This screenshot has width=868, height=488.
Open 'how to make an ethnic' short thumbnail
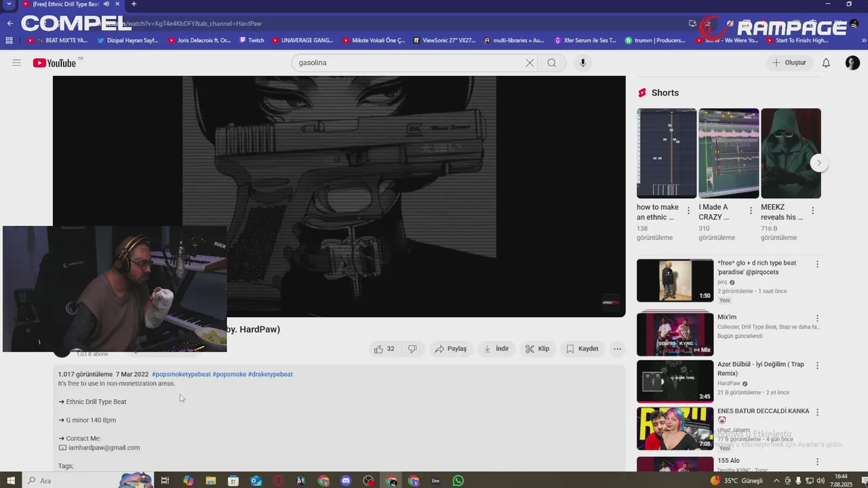pyautogui.click(x=667, y=153)
